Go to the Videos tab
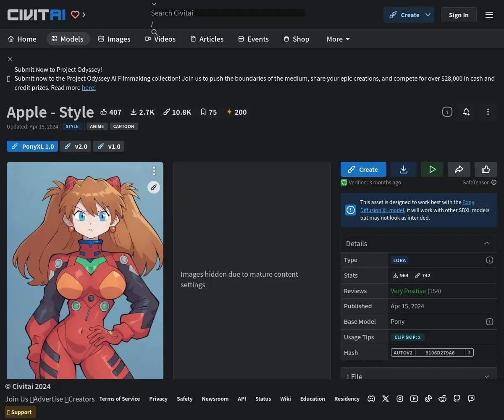Screen dimensions: 504x420 click(160, 39)
